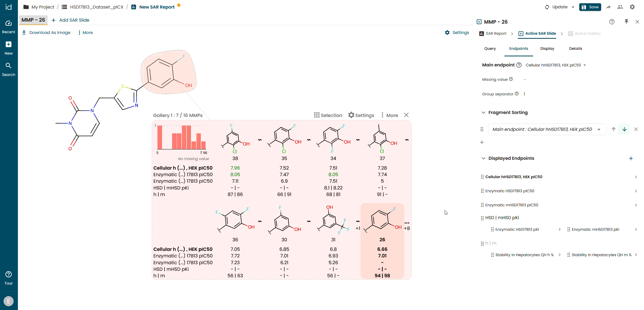
Task: Open the user avatar E
Action: coord(9,301)
